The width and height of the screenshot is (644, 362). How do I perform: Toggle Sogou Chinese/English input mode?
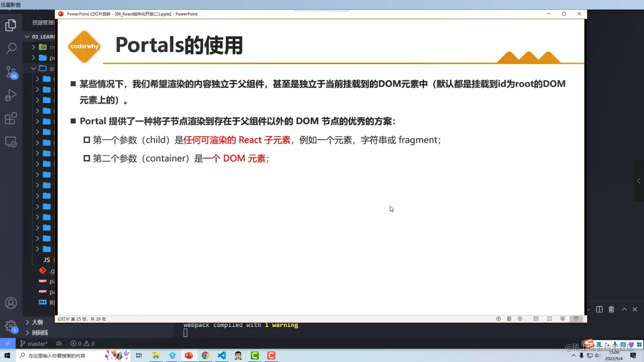(x=599, y=345)
